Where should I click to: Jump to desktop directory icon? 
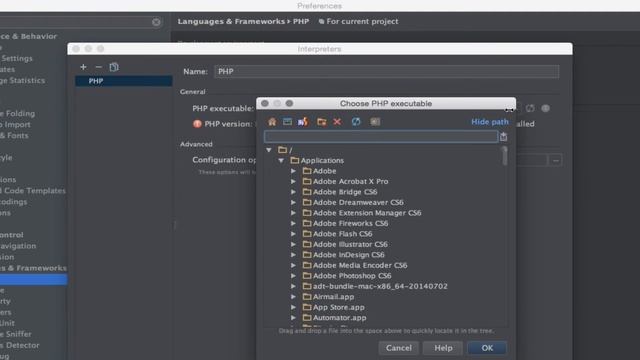point(287,122)
